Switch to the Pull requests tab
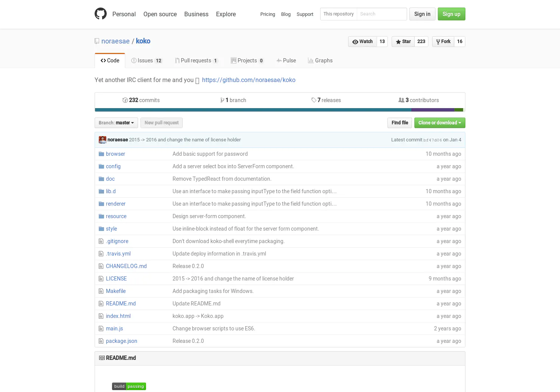This screenshot has width=560, height=392. point(196,60)
